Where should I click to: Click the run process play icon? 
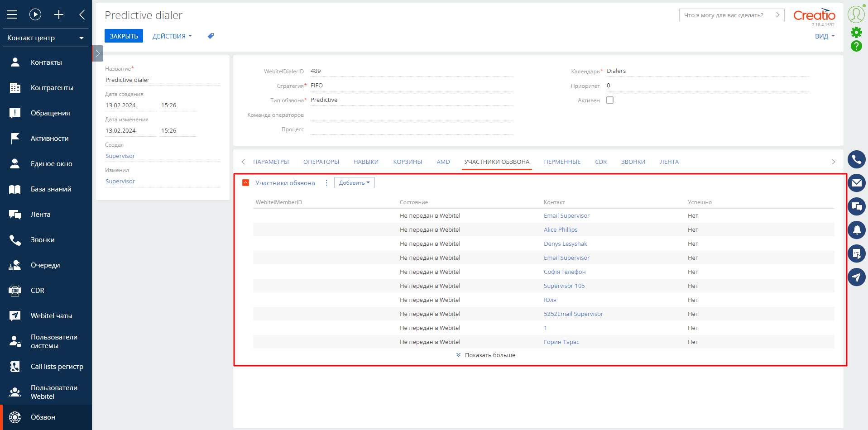click(35, 14)
